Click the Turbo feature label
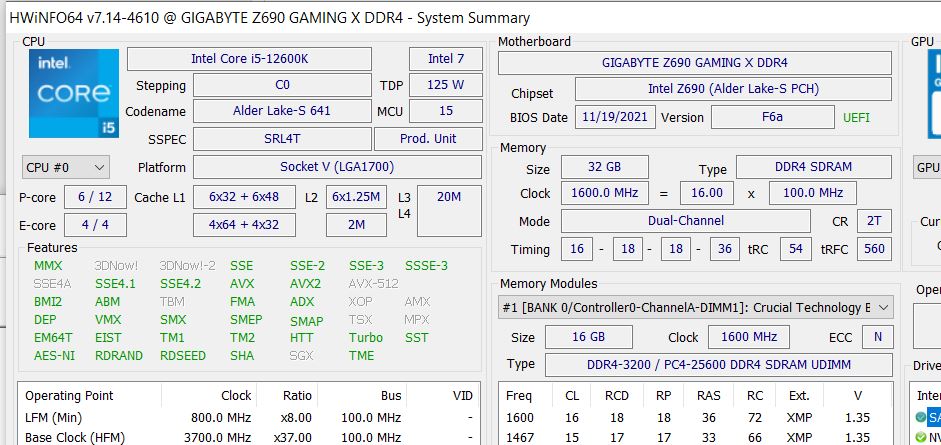941x445 pixels. (x=365, y=338)
